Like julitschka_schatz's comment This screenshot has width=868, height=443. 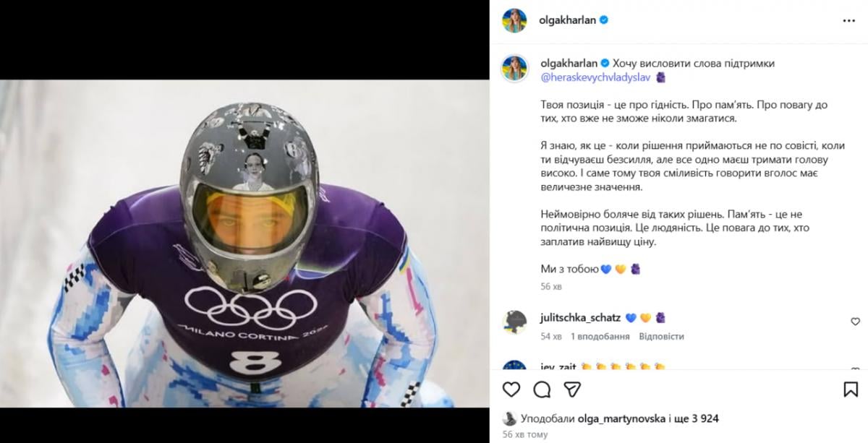[855, 322]
